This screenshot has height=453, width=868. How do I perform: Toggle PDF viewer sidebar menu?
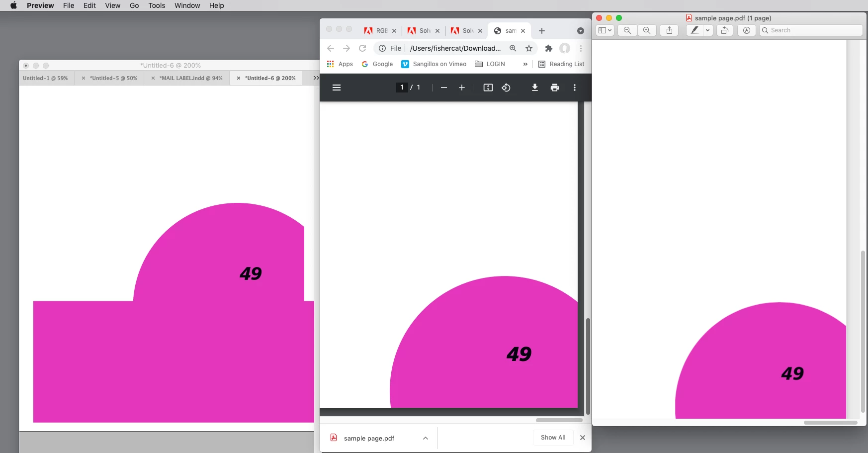[337, 88]
